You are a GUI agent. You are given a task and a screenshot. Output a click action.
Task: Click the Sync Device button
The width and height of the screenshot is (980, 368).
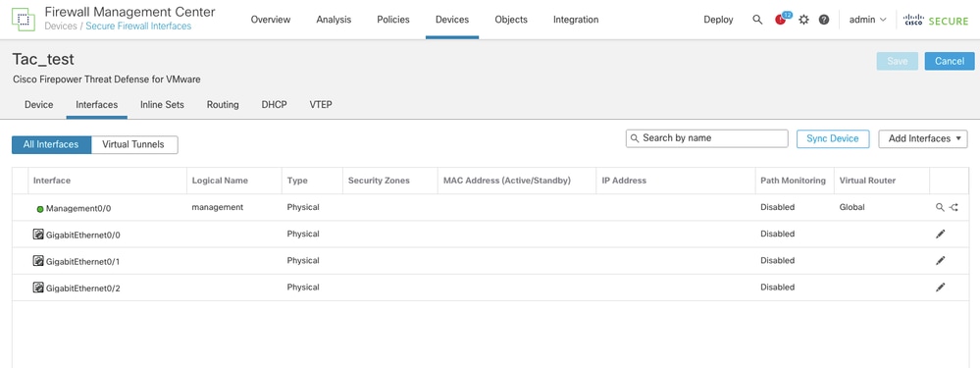tap(833, 138)
